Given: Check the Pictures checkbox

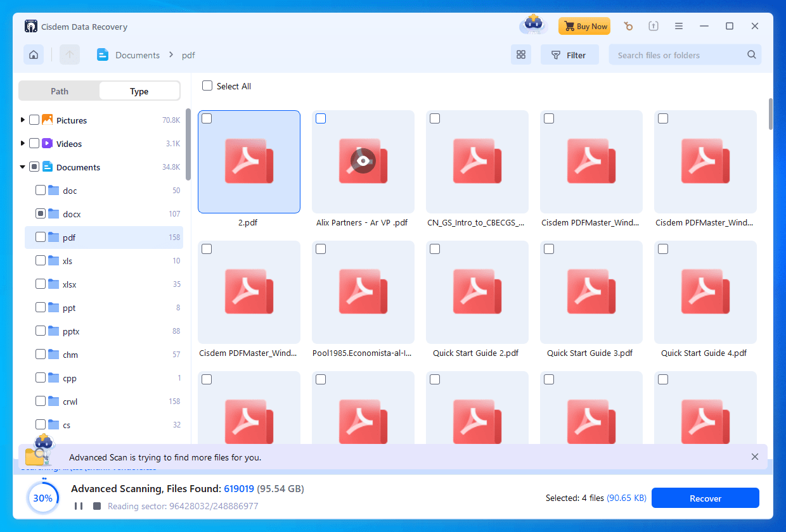Looking at the screenshot, I should [34, 120].
